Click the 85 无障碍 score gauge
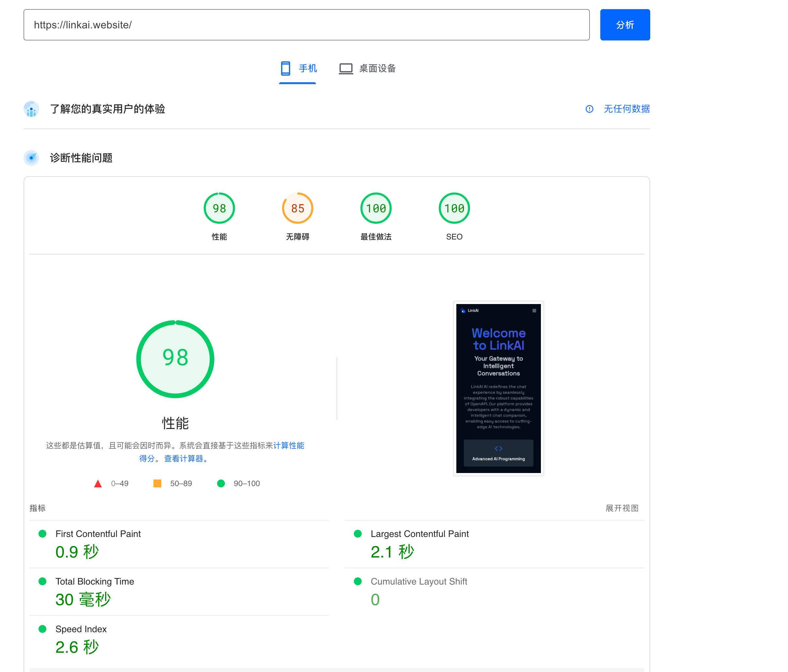Viewport: 788px width, 672px height. pyautogui.click(x=297, y=208)
